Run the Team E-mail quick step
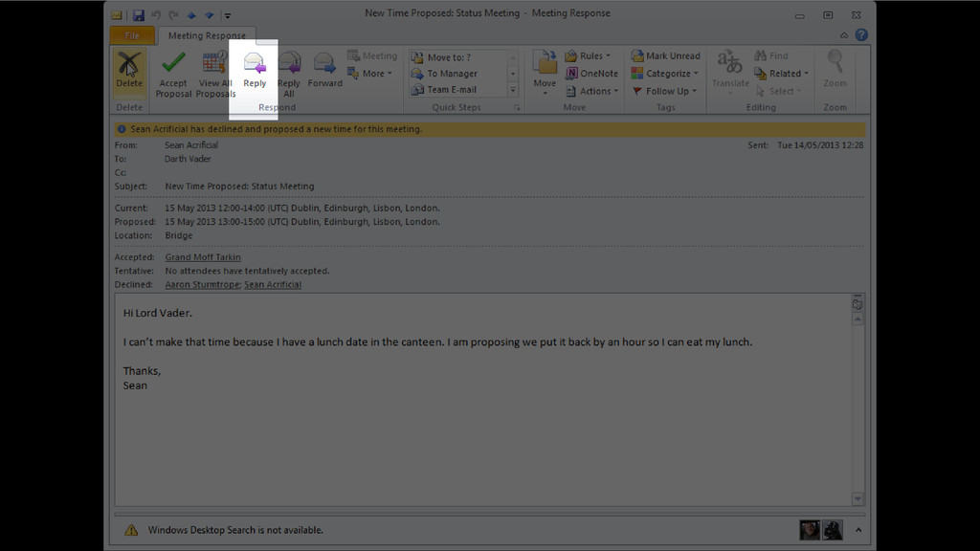Viewport: 980px width, 551px height. coord(458,89)
